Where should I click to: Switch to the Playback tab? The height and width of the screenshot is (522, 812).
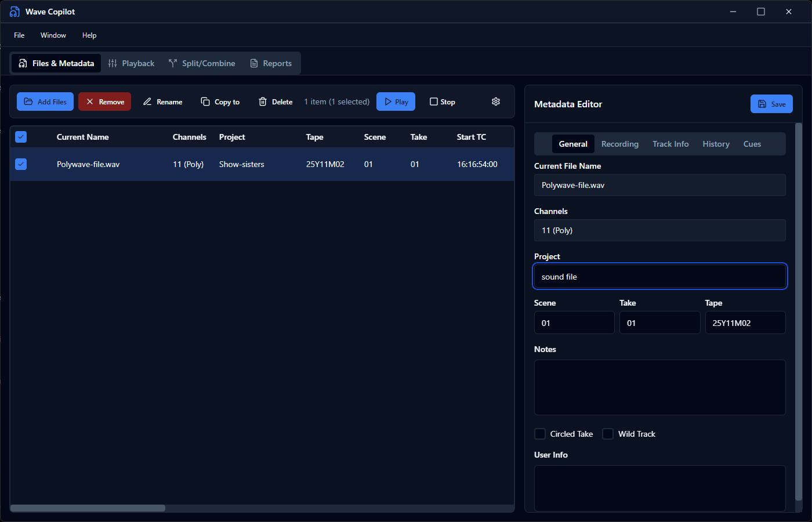pos(132,63)
